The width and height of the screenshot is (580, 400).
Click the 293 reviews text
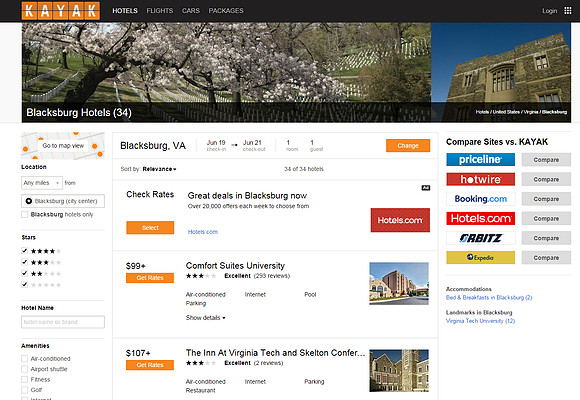pos(272,276)
